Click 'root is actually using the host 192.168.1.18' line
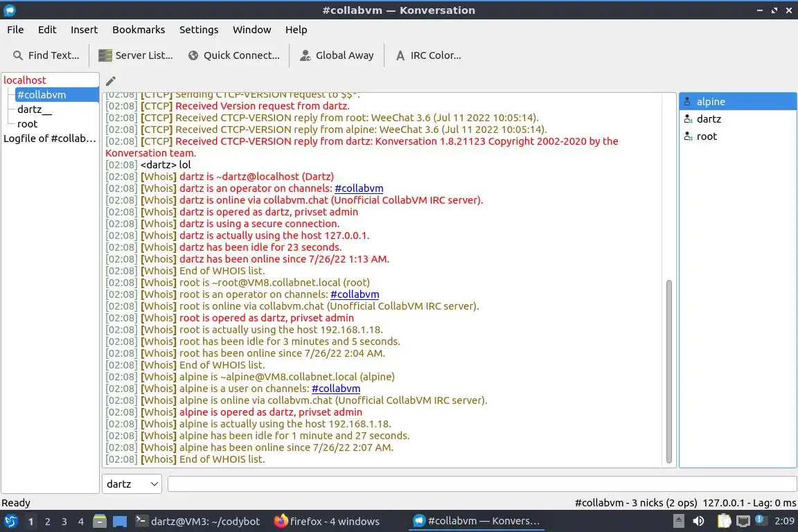Image resolution: width=798 pixels, height=532 pixels. tap(281, 330)
